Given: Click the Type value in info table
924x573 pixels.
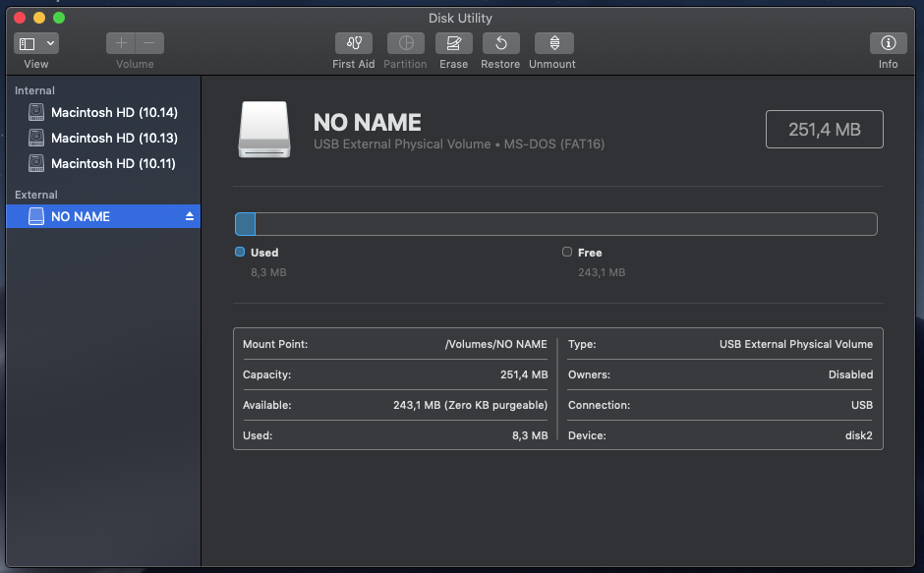Looking at the screenshot, I should click(x=796, y=344).
